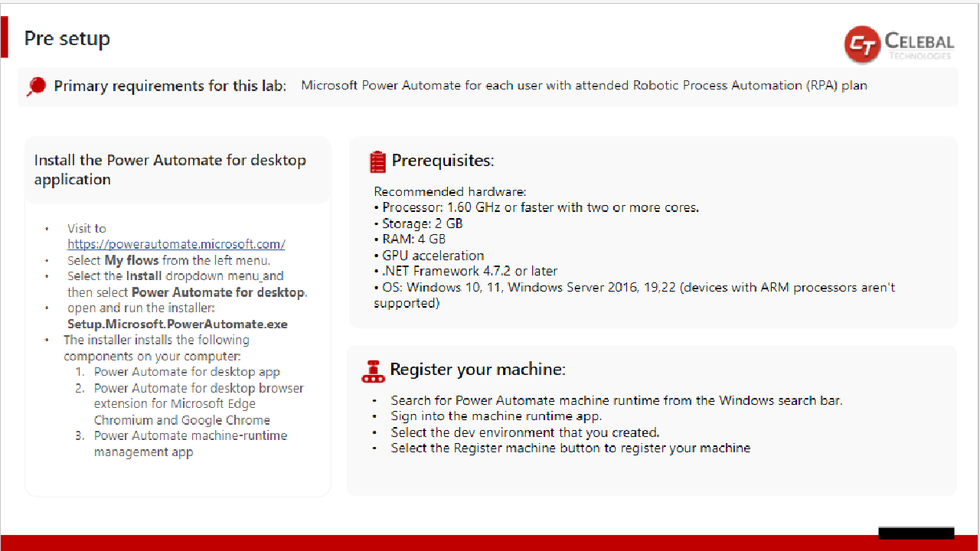980x551 pixels.
Task: Click the 'Recommended hardware:' line
Action: 450,191
